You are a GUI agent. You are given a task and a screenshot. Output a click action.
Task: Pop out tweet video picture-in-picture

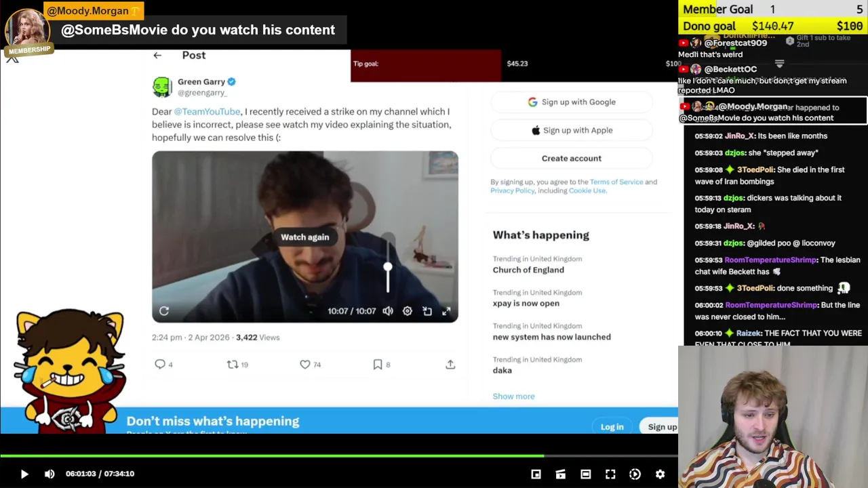point(427,311)
